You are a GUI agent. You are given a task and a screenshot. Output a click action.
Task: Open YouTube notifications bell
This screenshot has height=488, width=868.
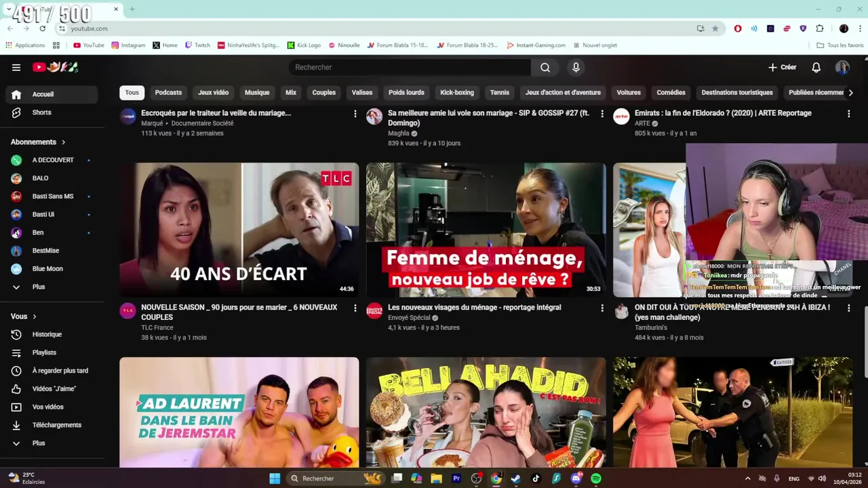816,67
